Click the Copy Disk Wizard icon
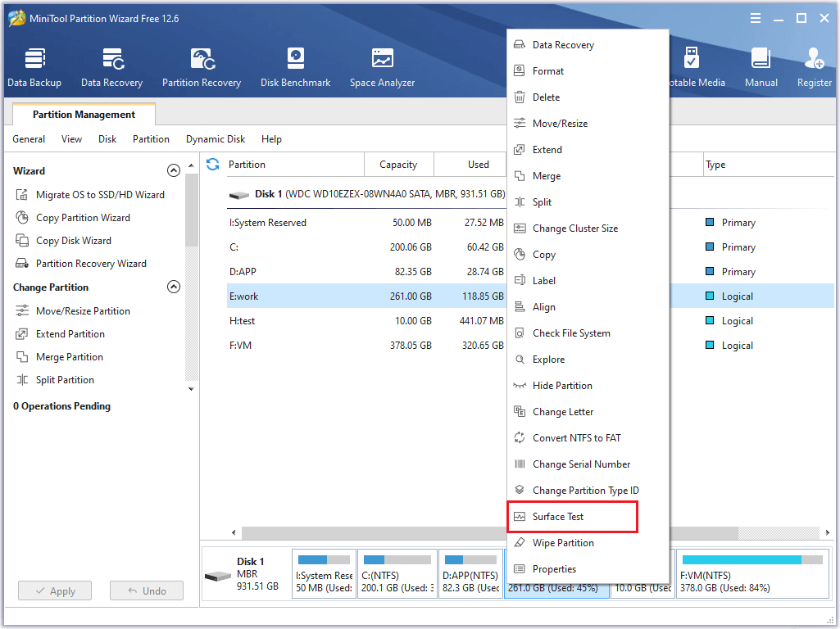 22,241
